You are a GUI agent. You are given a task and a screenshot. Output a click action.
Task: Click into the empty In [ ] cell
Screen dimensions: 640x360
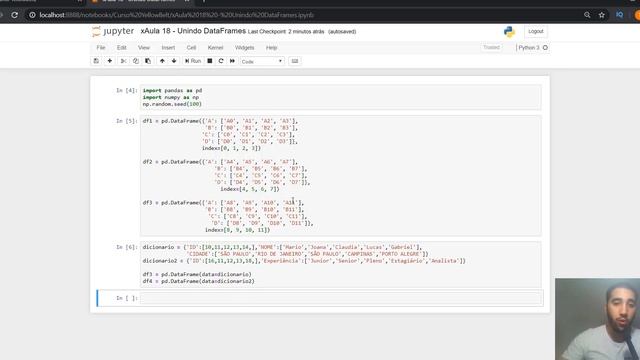tap(341, 298)
